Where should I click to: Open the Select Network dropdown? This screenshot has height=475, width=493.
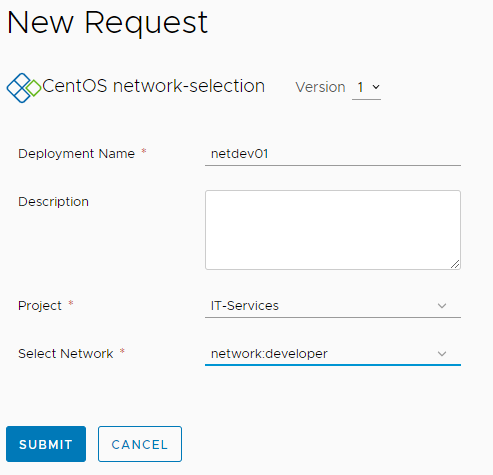333,354
